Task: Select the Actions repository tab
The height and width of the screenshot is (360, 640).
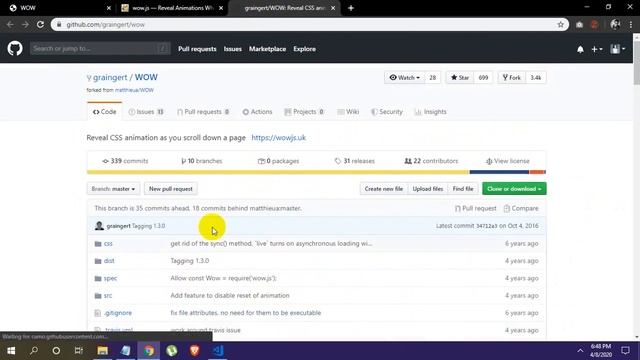Action: click(257, 111)
